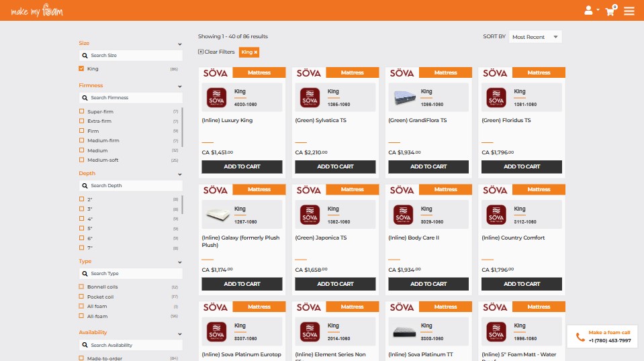
Task: Open the shopping cart icon
Action: 610,11
